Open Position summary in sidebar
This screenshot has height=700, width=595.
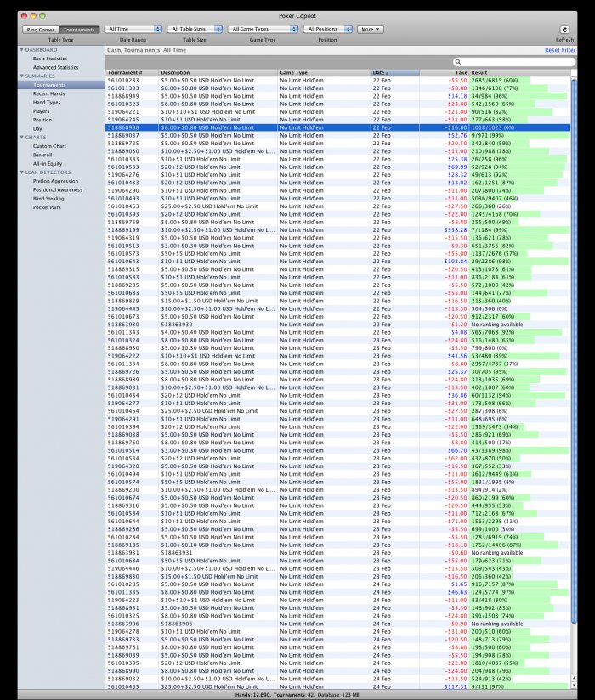point(42,120)
